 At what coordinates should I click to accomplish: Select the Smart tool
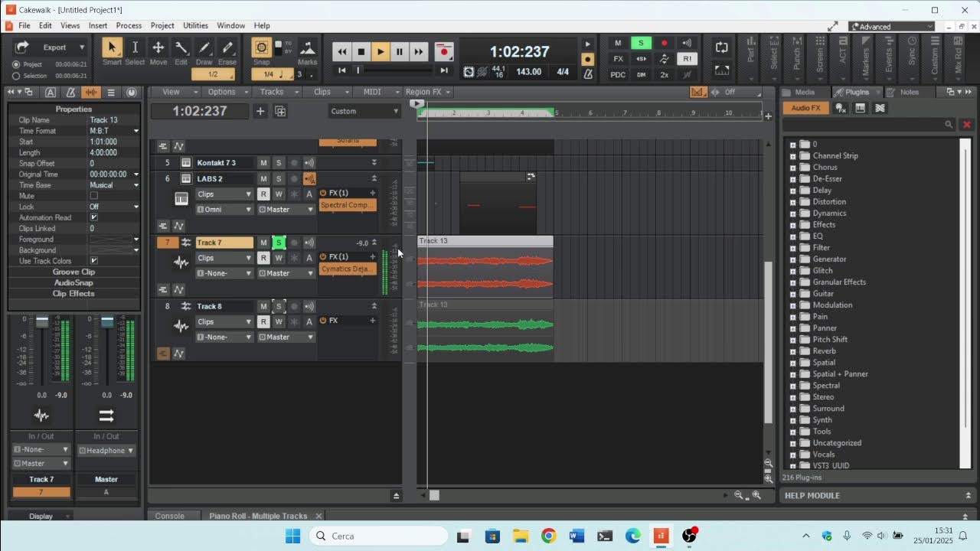(x=112, y=48)
